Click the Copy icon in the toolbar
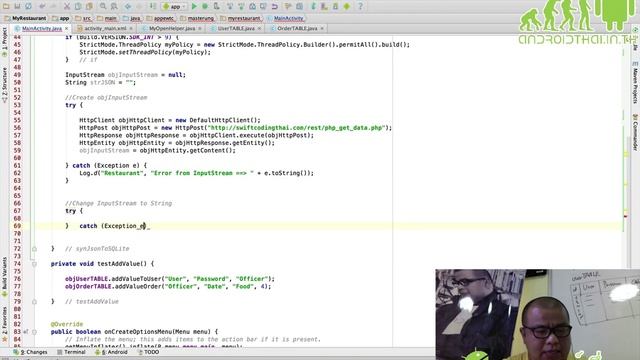640x360 pixels. pyautogui.click(x=78, y=6)
